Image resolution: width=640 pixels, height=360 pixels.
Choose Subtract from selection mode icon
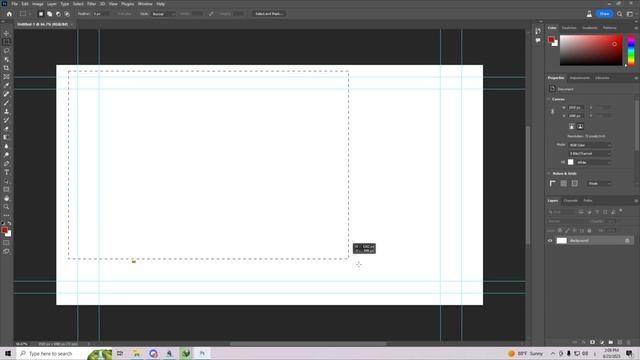58,14
